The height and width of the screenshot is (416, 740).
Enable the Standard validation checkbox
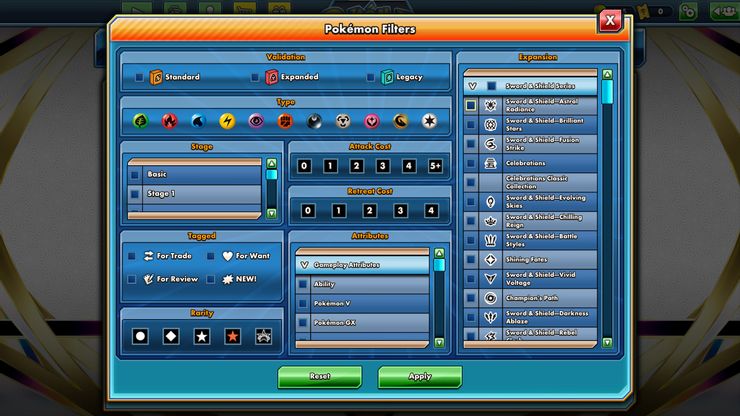tap(139, 77)
